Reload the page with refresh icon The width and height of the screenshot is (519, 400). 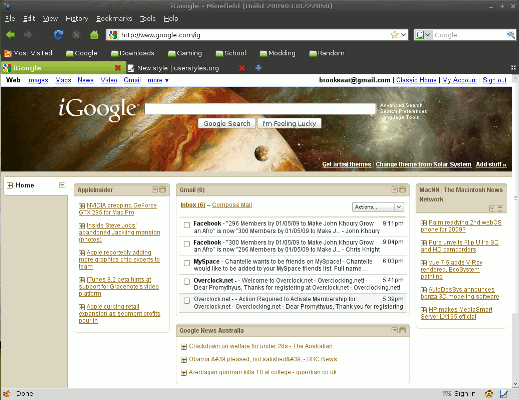coord(58,35)
